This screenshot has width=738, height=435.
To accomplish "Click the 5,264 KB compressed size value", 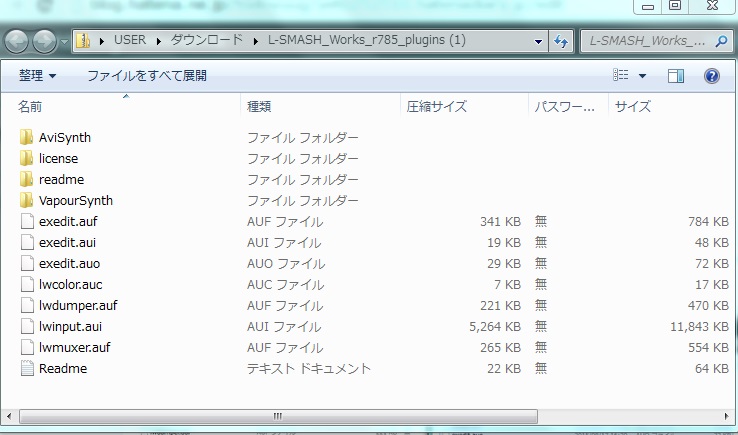I will [x=495, y=326].
